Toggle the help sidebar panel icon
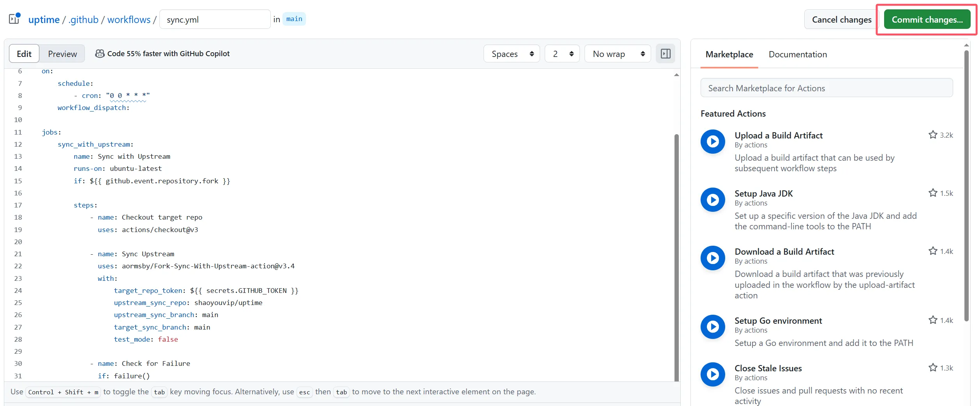This screenshot has height=406, width=980. pyautogui.click(x=666, y=54)
